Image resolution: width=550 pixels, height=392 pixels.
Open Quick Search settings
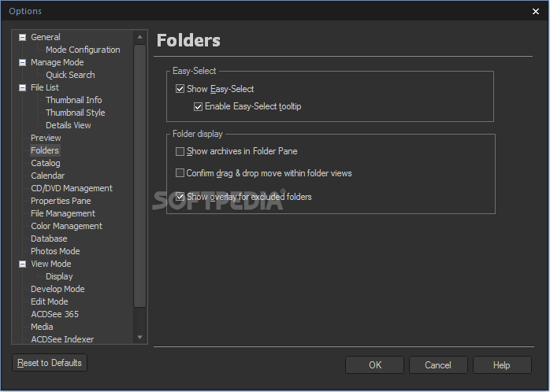pyautogui.click(x=70, y=75)
